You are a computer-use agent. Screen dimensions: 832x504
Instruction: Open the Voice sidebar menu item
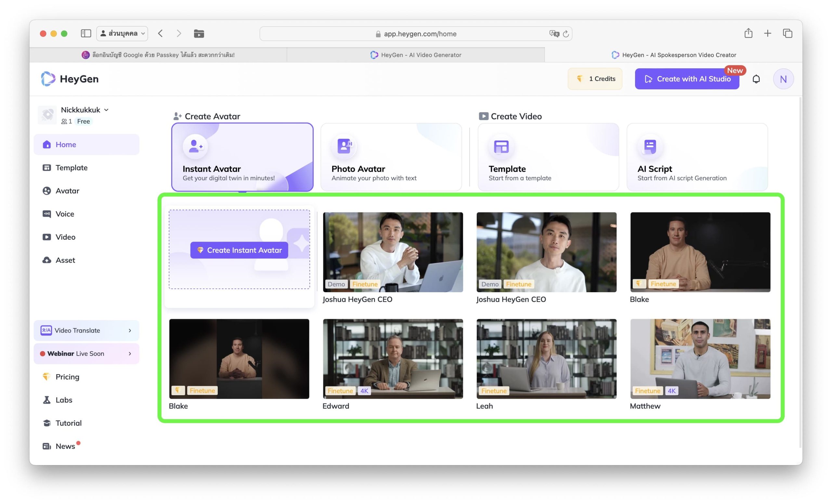pos(64,214)
